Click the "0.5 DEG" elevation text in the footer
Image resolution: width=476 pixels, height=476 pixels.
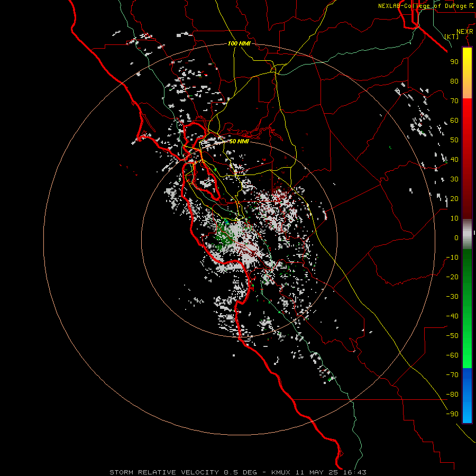click(x=240, y=472)
